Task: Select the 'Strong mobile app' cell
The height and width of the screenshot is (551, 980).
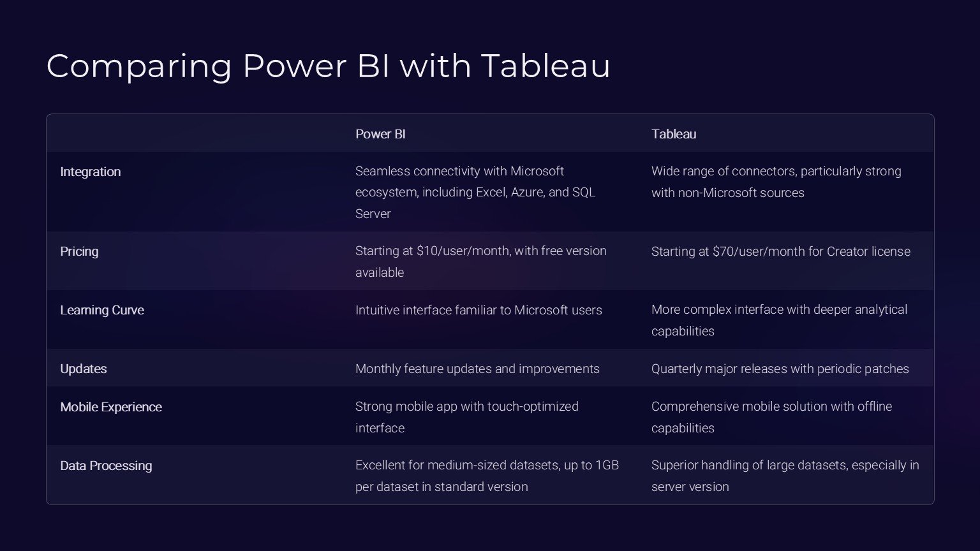Action: coord(466,417)
